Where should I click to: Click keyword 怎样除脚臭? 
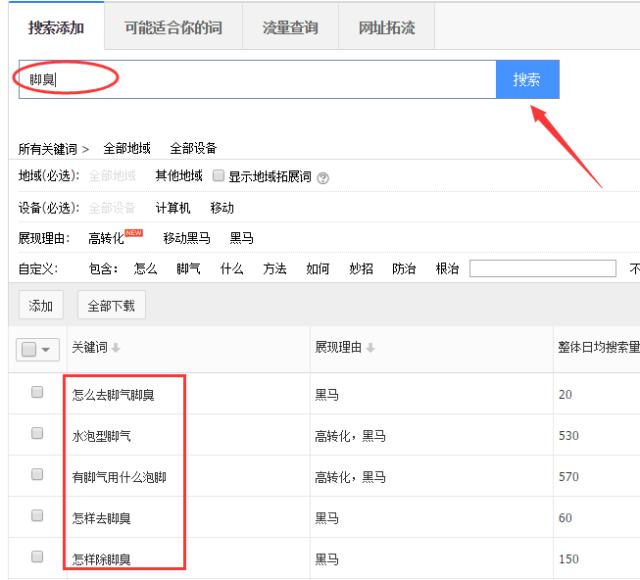point(101,559)
